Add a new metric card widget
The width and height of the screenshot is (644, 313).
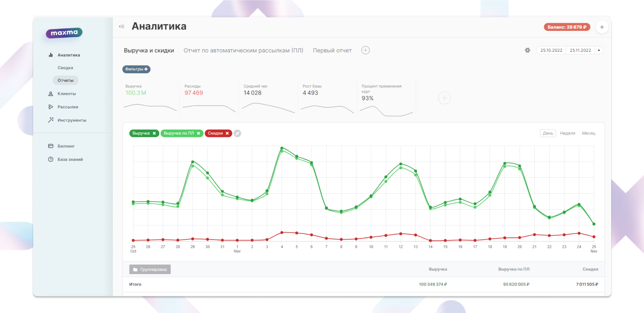click(x=444, y=98)
